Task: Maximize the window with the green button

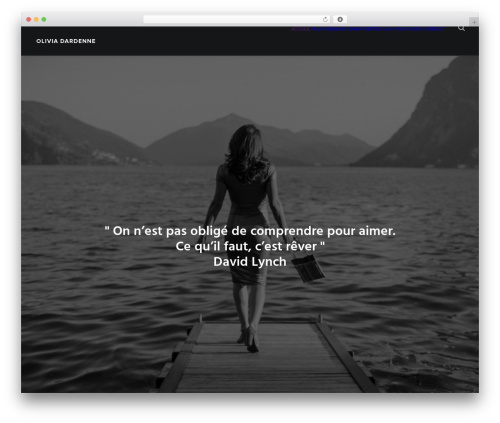Action: (44, 19)
